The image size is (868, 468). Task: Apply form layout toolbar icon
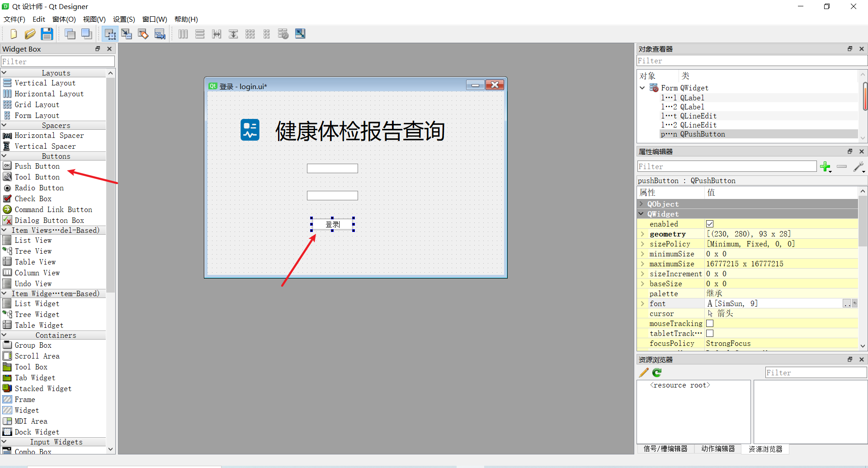[267, 34]
